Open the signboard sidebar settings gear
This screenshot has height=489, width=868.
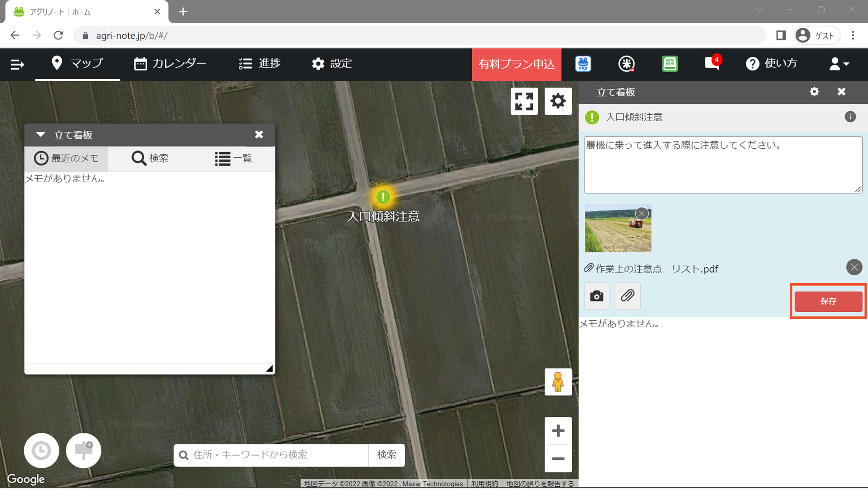pos(814,92)
